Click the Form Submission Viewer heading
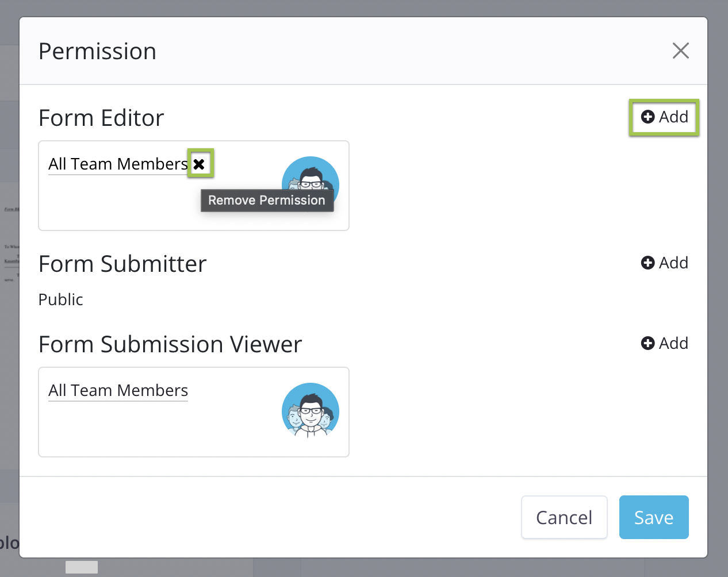This screenshot has height=577, width=728. point(170,345)
